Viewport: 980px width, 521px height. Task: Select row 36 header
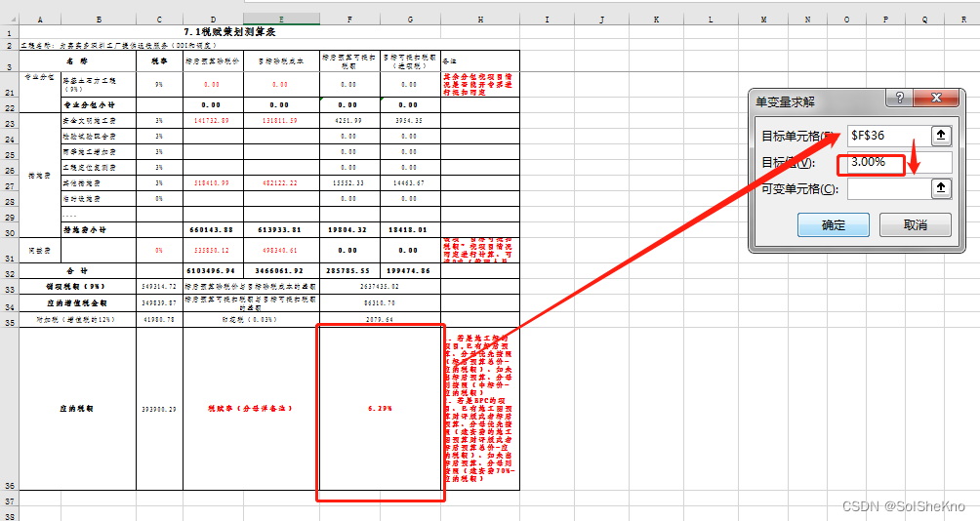10,409
